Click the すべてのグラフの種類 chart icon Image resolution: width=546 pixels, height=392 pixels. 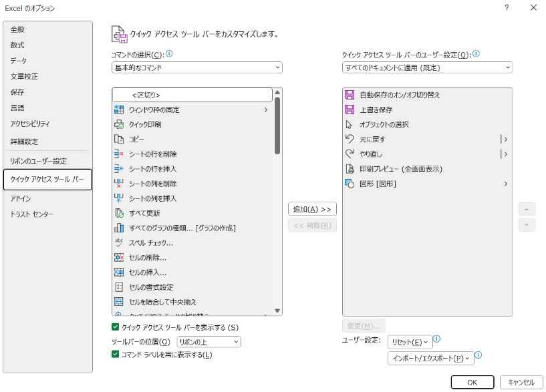point(119,228)
